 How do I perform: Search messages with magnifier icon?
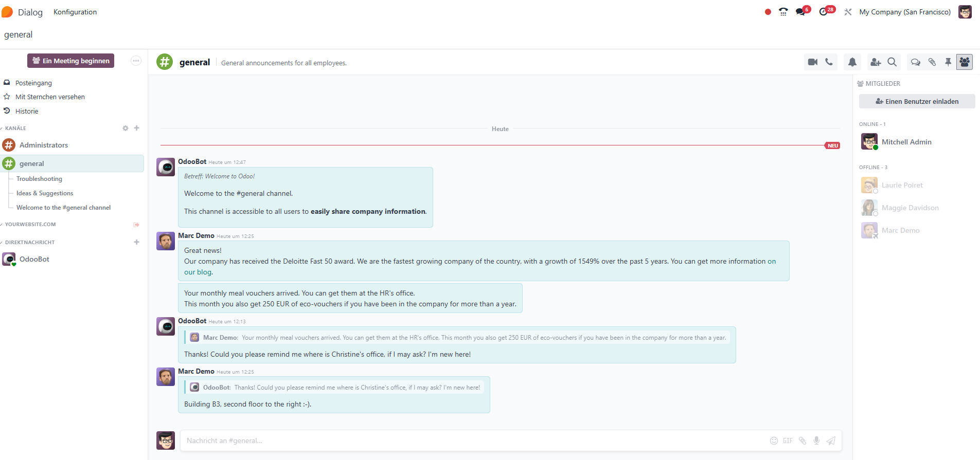tap(892, 62)
